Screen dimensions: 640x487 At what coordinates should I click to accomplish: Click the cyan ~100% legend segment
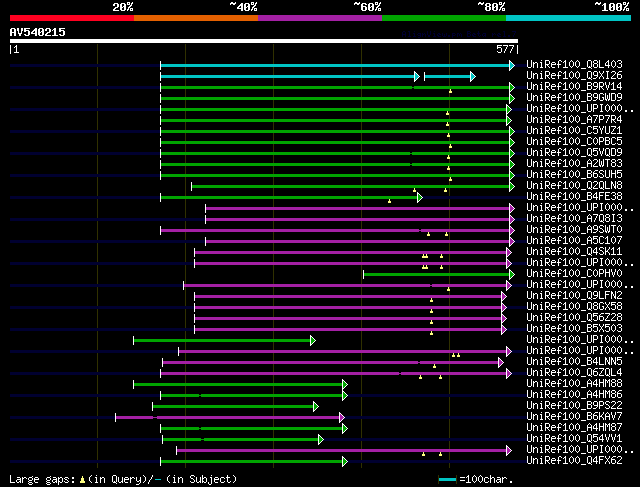(x=569, y=18)
